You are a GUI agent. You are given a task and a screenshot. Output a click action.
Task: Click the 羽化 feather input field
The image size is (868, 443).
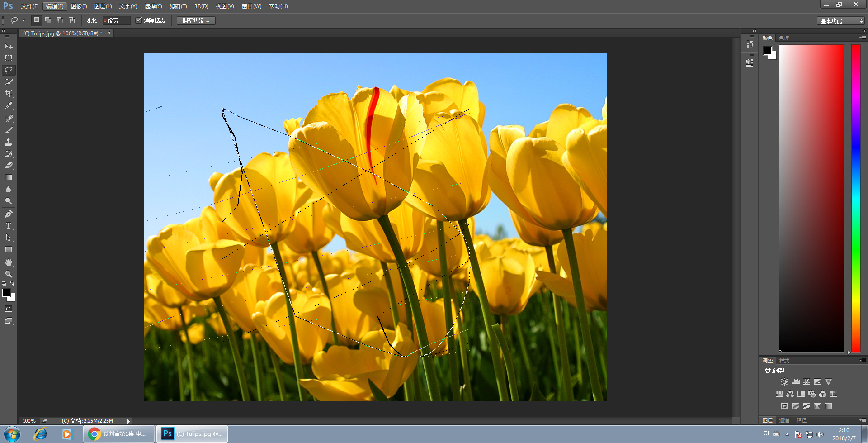[x=116, y=20]
